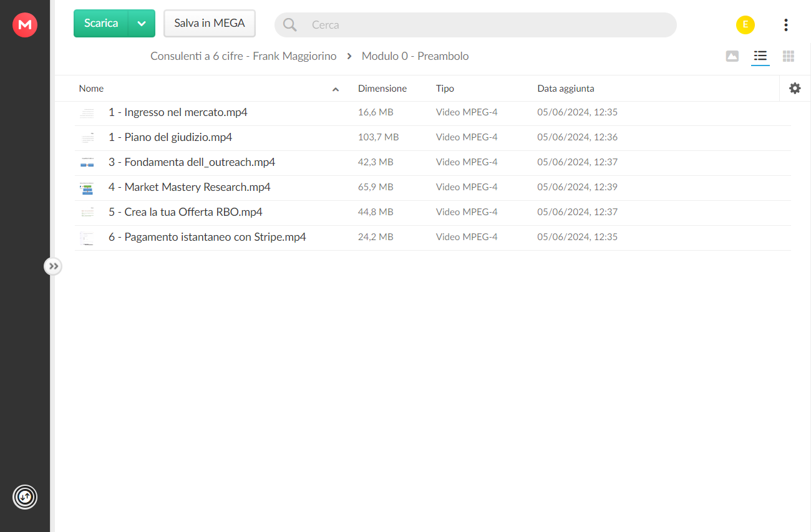The image size is (811, 532).
Task: Select thumbnail of 4 - Market Mastery Research.mp4
Action: [x=87, y=188]
